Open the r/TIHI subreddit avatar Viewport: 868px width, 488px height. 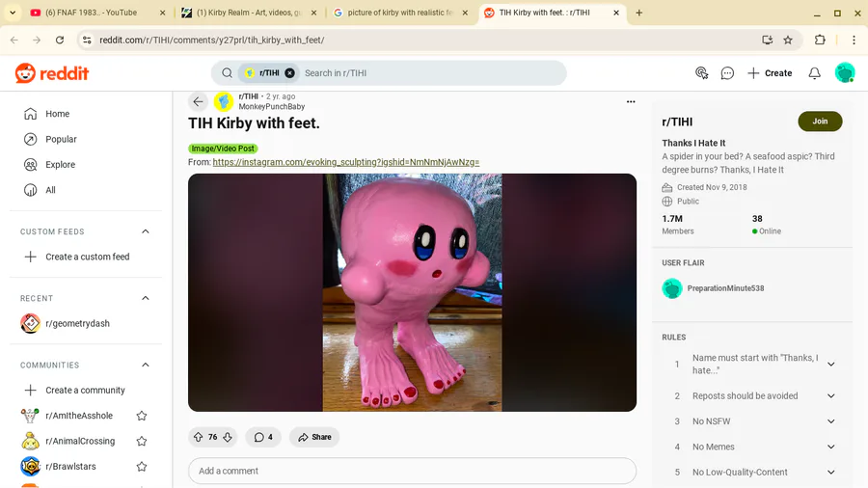224,101
